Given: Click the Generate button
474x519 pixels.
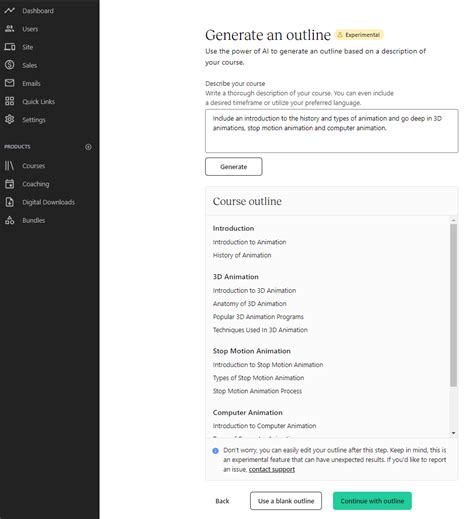Looking at the screenshot, I should 234,167.
